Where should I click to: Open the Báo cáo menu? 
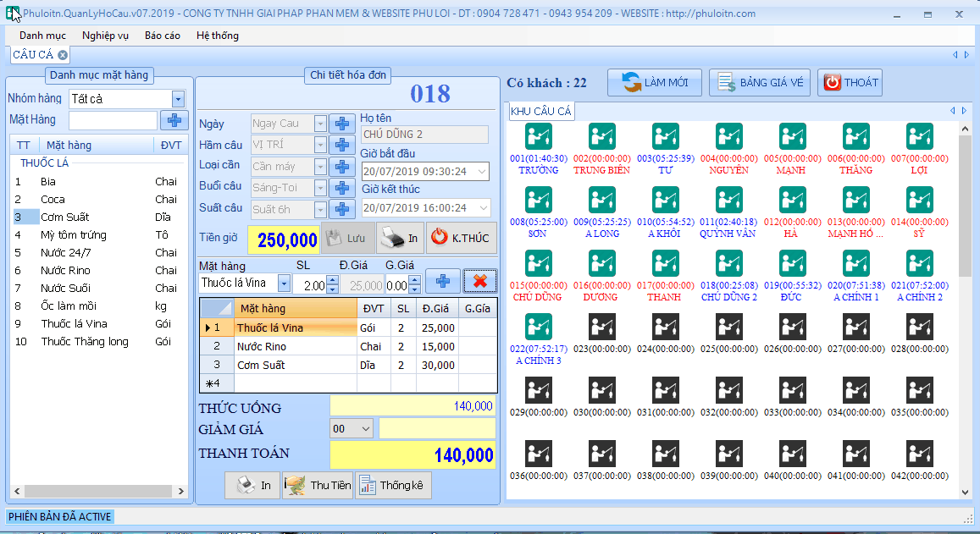[163, 36]
